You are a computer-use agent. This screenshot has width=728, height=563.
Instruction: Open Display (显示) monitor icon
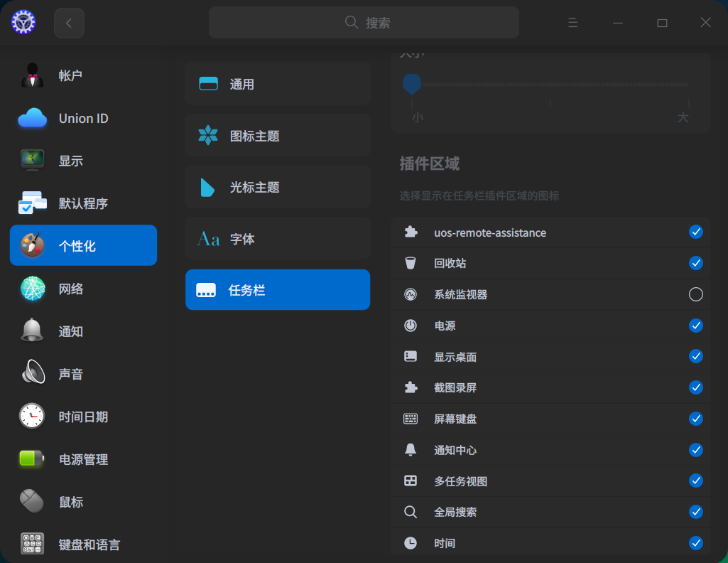(32, 161)
